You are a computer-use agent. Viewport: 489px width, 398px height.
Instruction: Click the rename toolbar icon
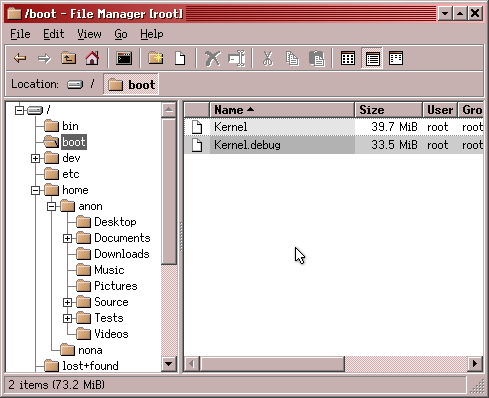(x=237, y=59)
